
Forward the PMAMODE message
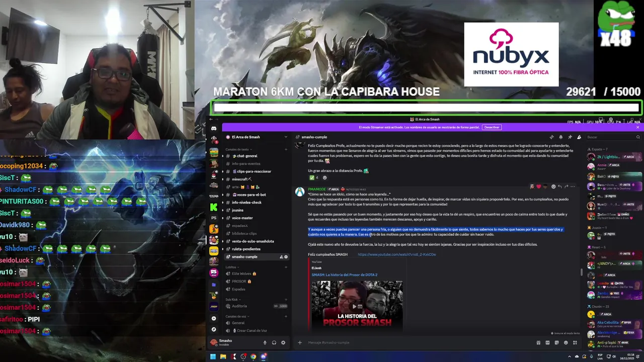(x=566, y=187)
